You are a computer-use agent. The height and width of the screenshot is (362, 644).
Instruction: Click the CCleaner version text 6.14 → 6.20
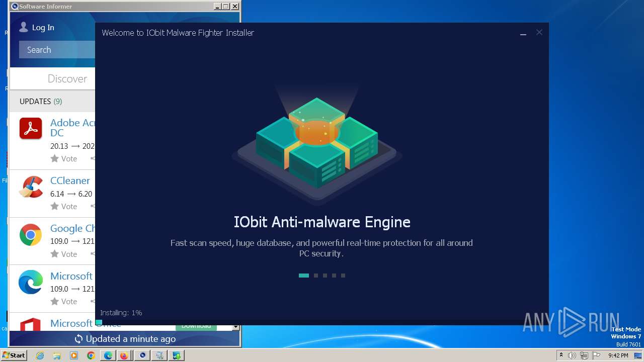pos(71,194)
